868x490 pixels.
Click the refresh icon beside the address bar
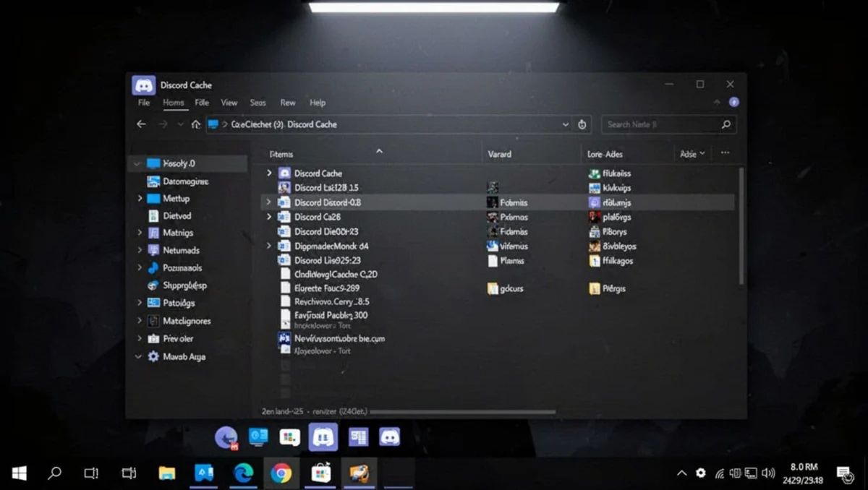pyautogui.click(x=582, y=124)
